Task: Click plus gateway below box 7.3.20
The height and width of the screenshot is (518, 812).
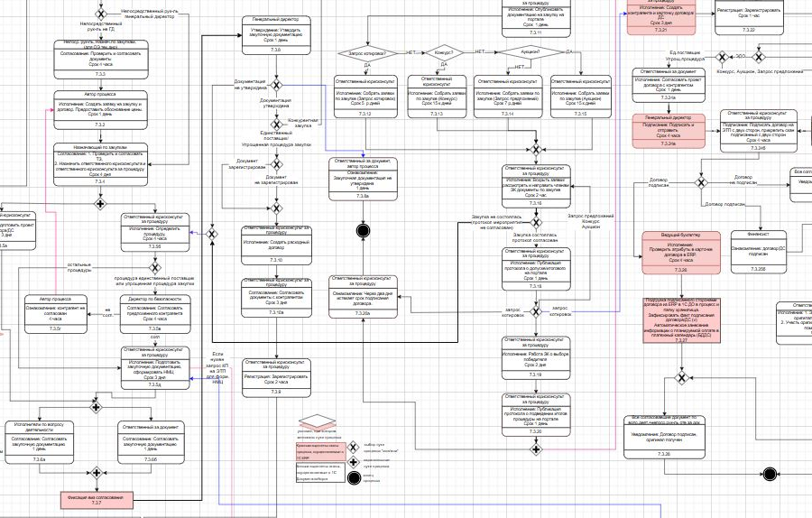Action: point(537,449)
